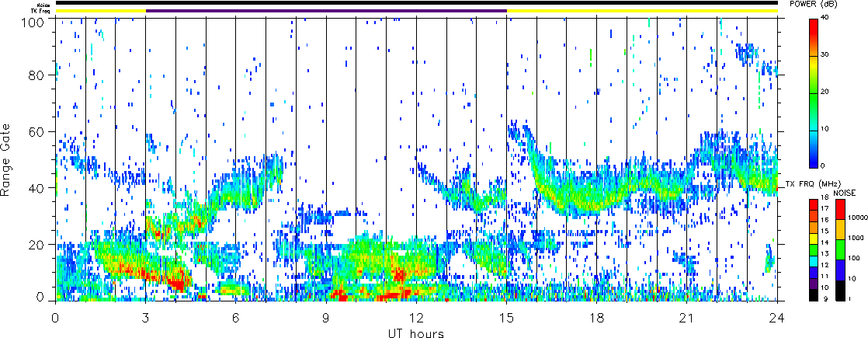Click the "21" tick label on the UT hours axis
Image resolution: width=868 pixels, height=338 pixels.
pos(687,319)
